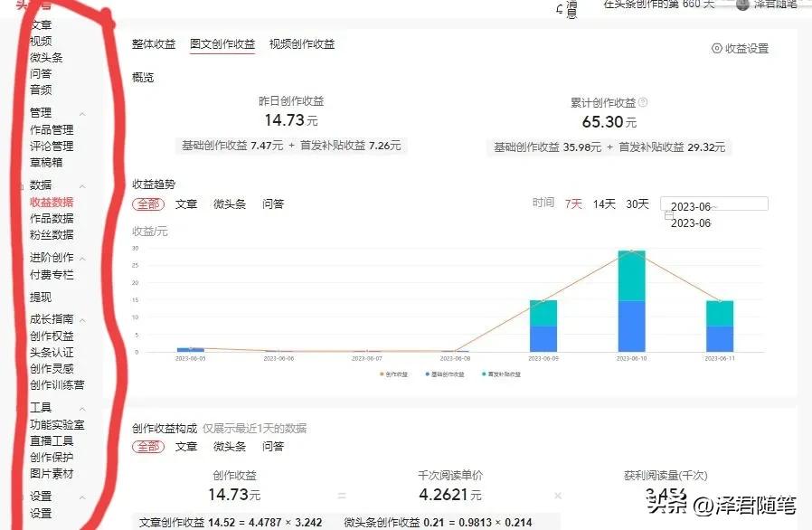812x530 pixels.
Task: Toggle the 创作收益 chart legend series
Action: click(x=397, y=374)
